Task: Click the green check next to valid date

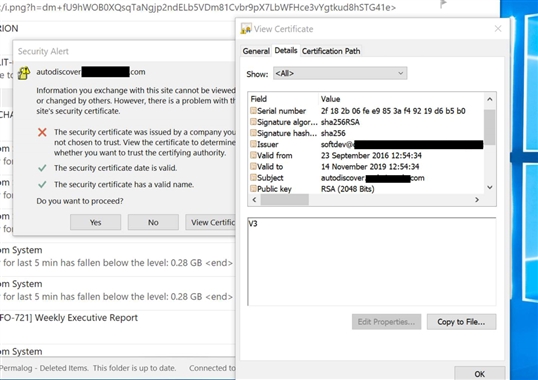Action: [x=42, y=168]
